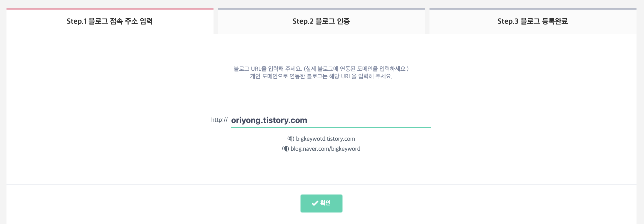Select the blog.naver.com/bigkeyword example text
This screenshot has width=644, height=224.
[325, 149]
